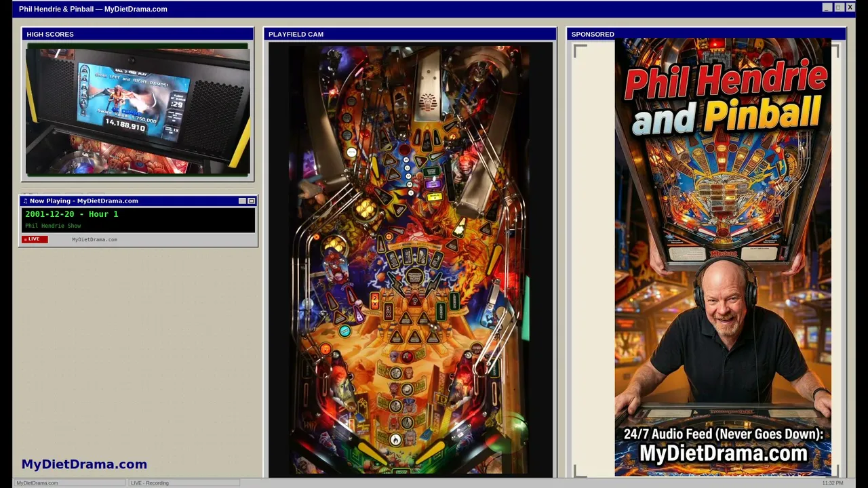The height and width of the screenshot is (488, 868).
Task: Open the large blue MyDietDrama.com link
Action: [84, 464]
